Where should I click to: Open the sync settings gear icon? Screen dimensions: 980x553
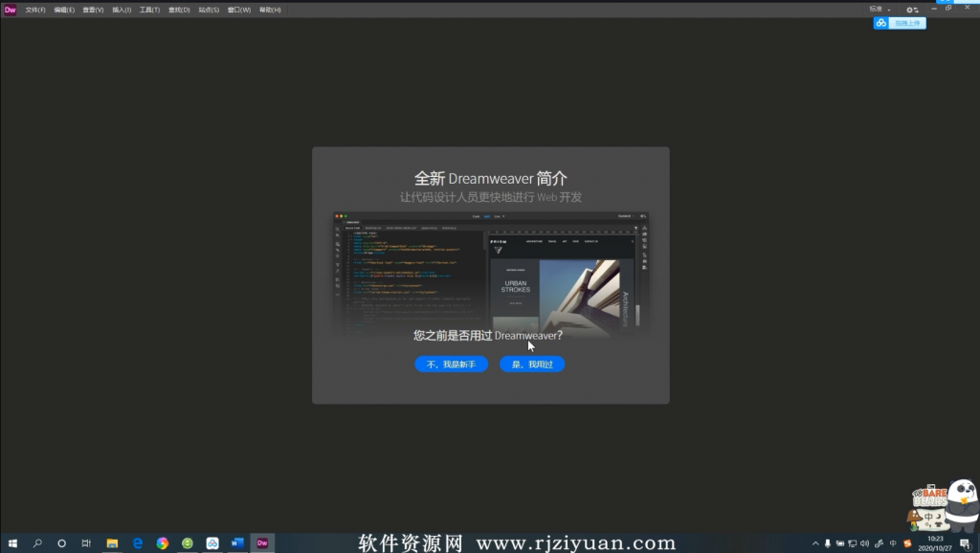912,10
